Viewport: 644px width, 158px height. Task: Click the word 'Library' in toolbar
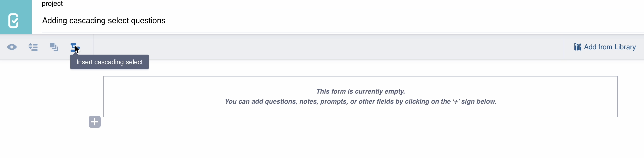click(625, 47)
